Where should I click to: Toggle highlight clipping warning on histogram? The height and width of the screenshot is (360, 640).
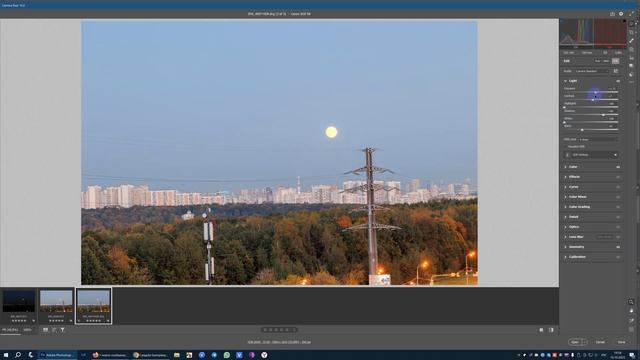624,21
